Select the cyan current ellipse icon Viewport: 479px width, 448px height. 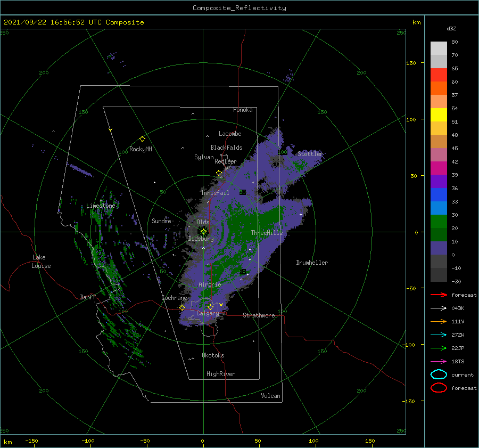[x=439, y=374]
